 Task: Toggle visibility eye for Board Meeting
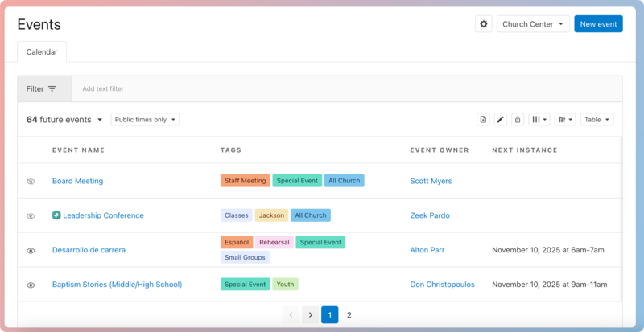pyautogui.click(x=31, y=182)
